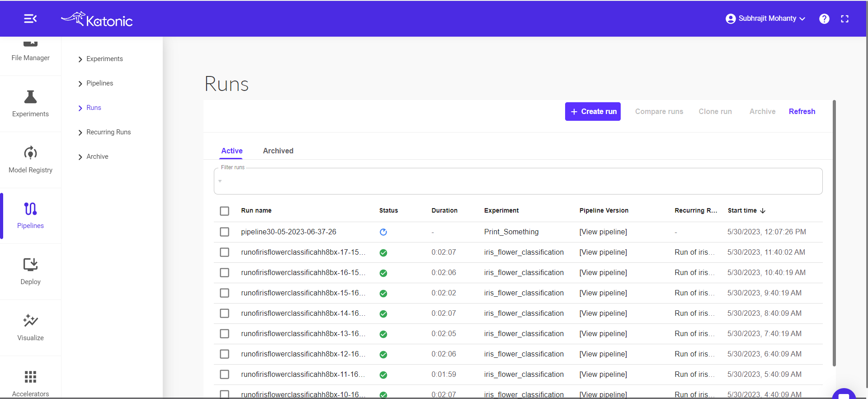Toggle the select-all runs checkbox in header
The image size is (868, 399).
(x=224, y=211)
